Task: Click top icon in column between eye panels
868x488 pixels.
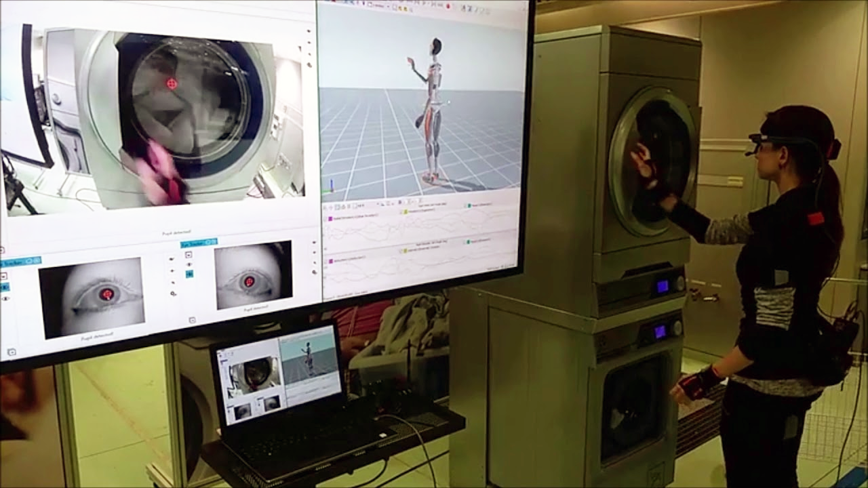Action: (172, 259)
